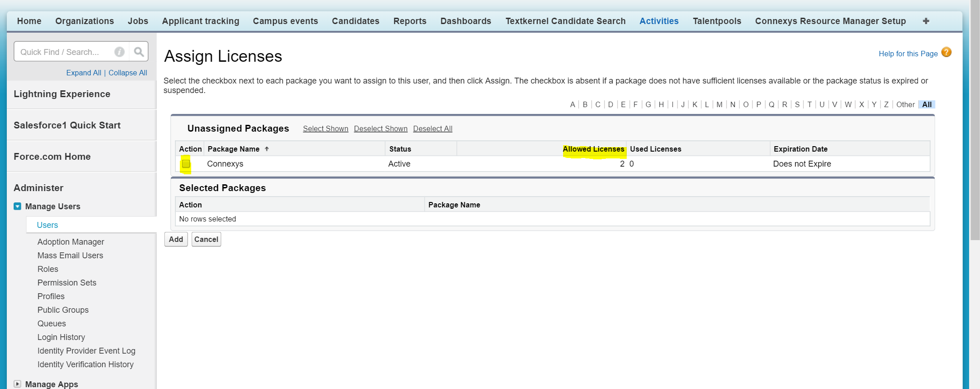Tick the Connexys package checkbox
Image resolution: width=980 pixels, height=389 pixels.
tap(186, 163)
